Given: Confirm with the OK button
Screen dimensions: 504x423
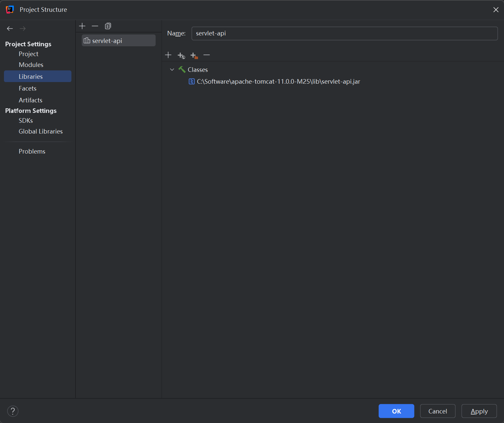Looking at the screenshot, I should click(396, 411).
